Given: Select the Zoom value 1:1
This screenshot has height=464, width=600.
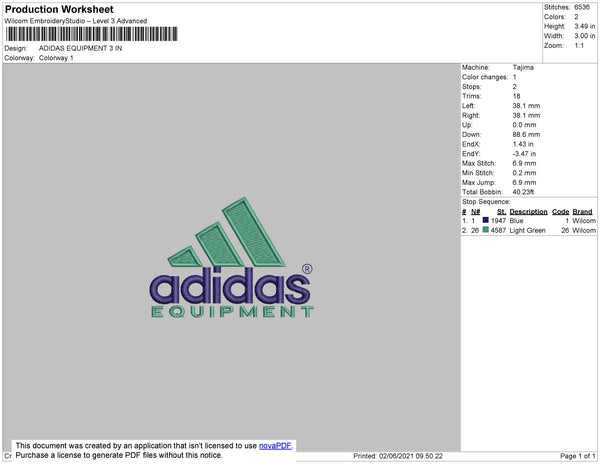Looking at the screenshot, I should pyautogui.click(x=579, y=46).
